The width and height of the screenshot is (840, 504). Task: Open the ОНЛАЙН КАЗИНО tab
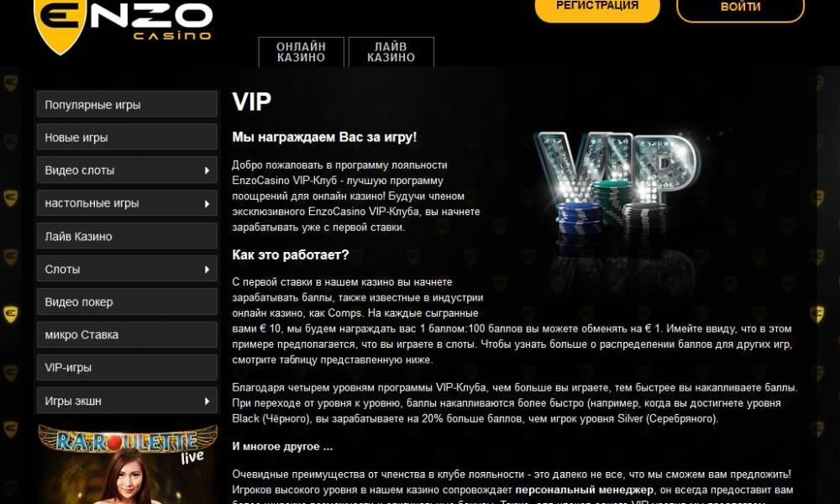pyautogui.click(x=301, y=52)
